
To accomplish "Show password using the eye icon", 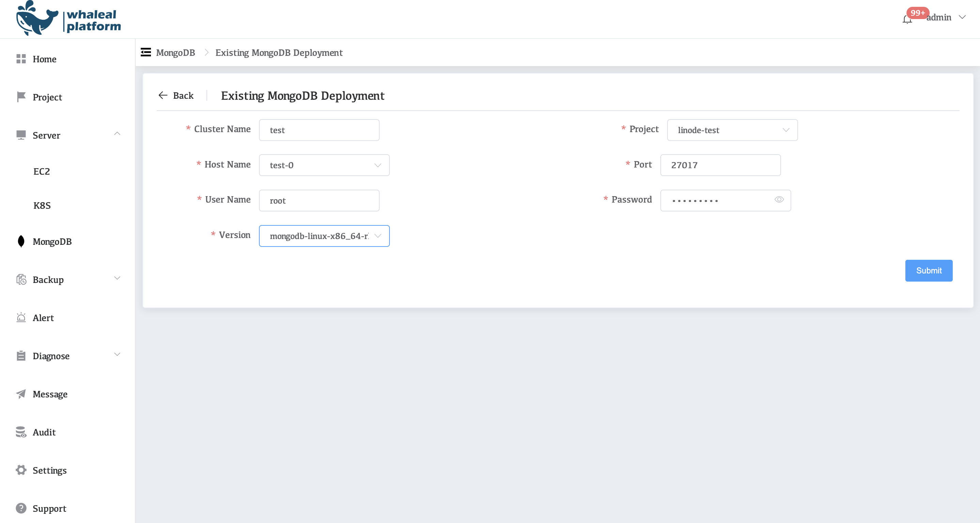I will pyautogui.click(x=779, y=200).
